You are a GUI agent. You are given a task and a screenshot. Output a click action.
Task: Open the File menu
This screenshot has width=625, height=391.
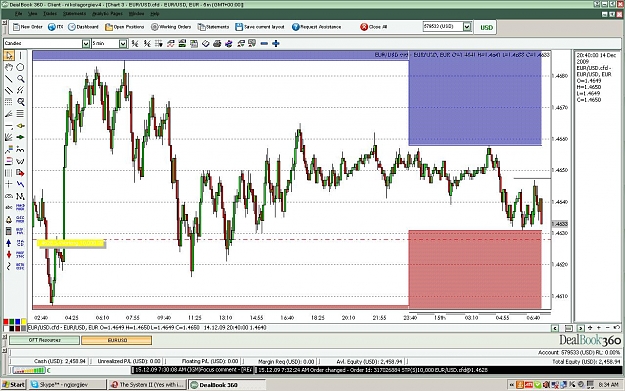click(x=18, y=14)
